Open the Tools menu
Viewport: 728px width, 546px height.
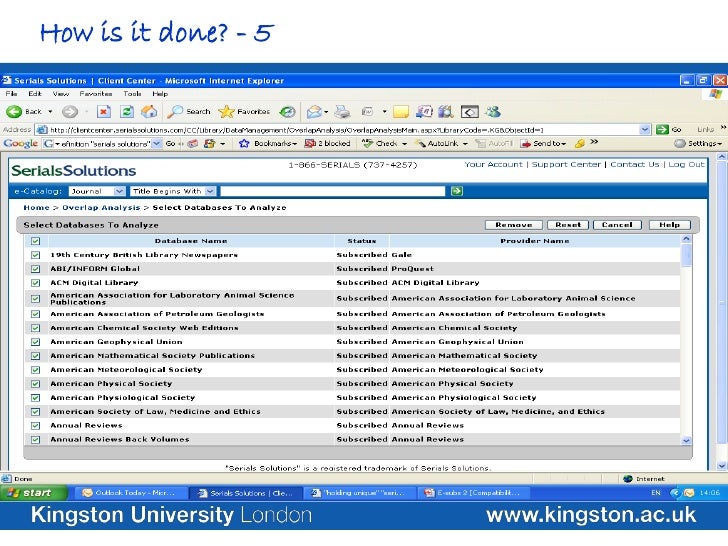click(132, 93)
